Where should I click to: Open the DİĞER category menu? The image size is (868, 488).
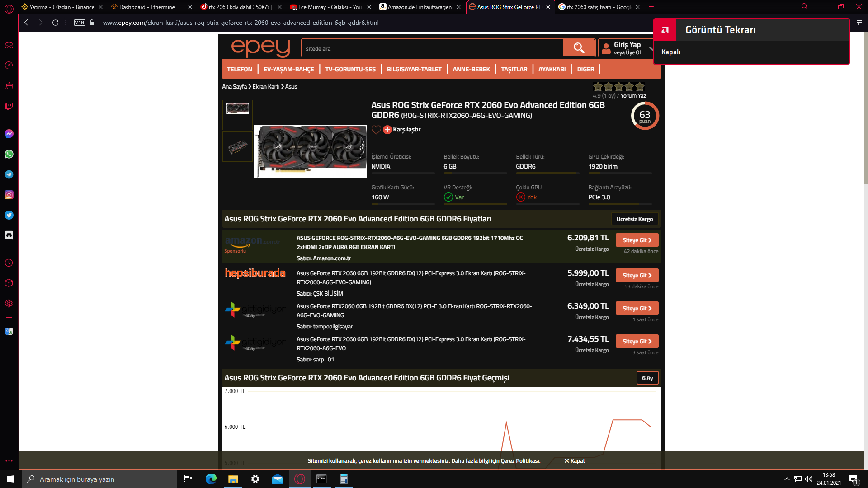[585, 69]
